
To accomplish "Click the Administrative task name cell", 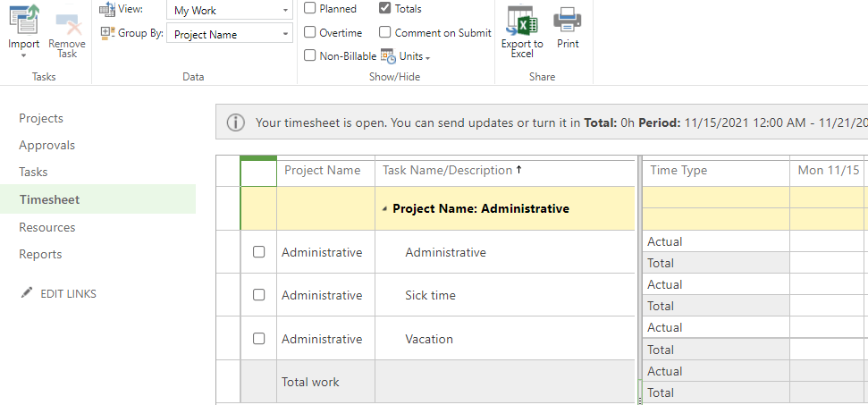I will pyautogui.click(x=505, y=252).
